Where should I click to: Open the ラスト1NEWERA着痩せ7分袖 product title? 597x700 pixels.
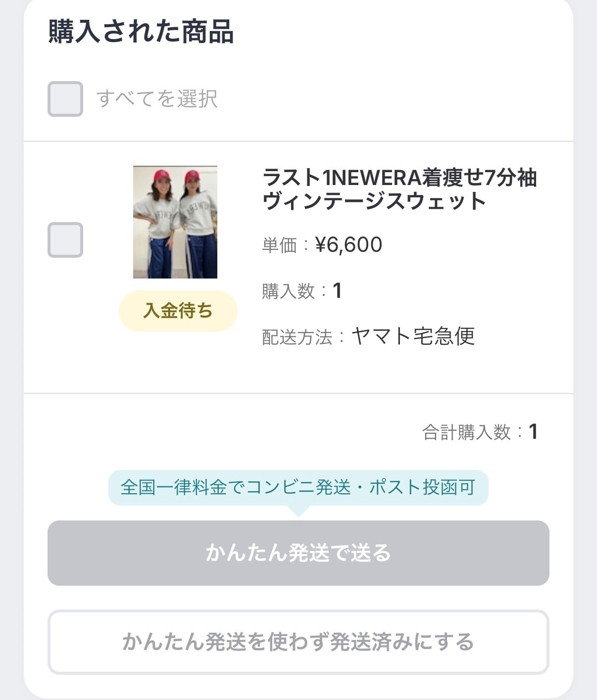click(x=399, y=178)
